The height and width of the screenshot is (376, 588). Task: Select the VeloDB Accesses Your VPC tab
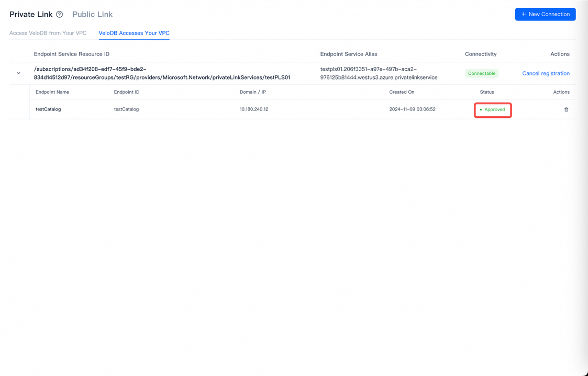(x=134, y=32)
